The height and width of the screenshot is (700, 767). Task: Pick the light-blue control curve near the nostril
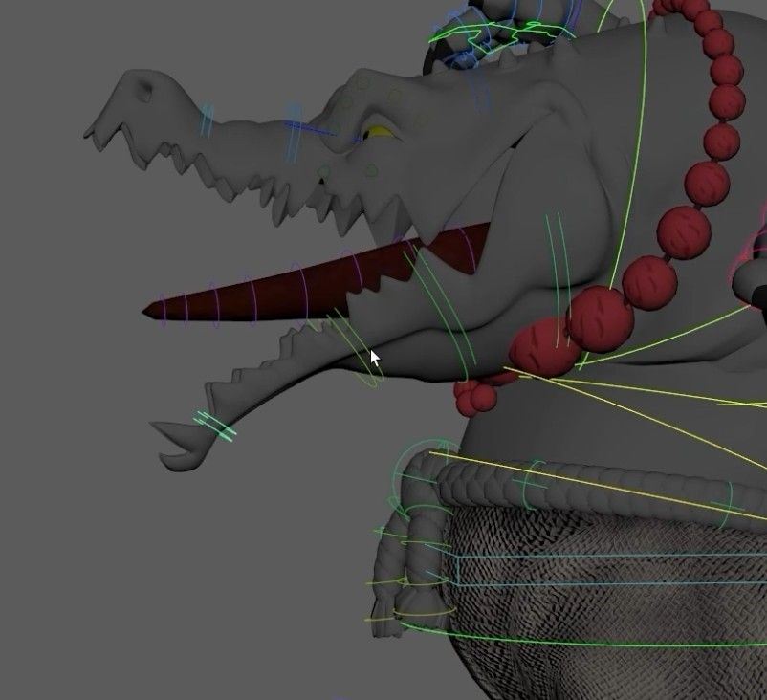click(208, 120)
